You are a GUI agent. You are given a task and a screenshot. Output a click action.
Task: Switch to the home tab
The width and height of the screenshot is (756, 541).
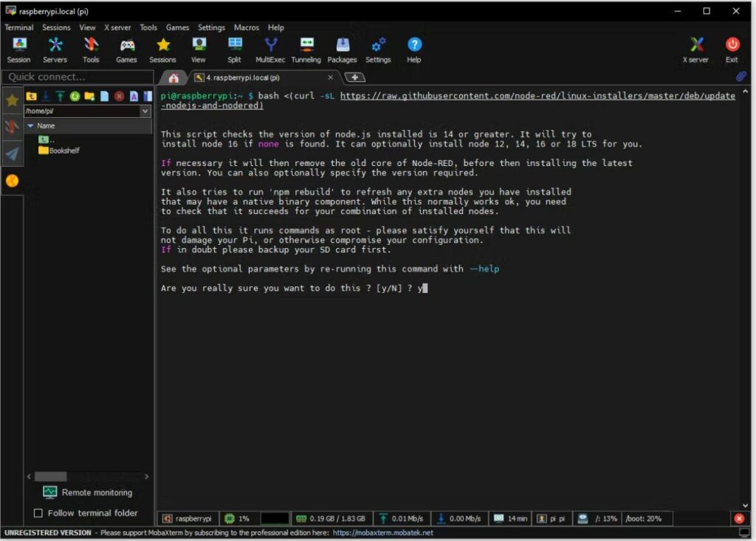[173, 77]
